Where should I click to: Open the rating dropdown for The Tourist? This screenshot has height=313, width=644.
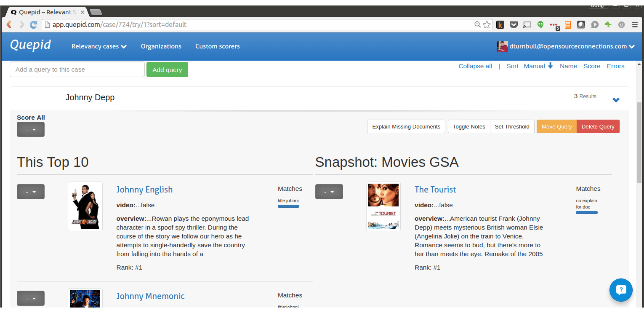pyautogui.click(x=329, y=192)
